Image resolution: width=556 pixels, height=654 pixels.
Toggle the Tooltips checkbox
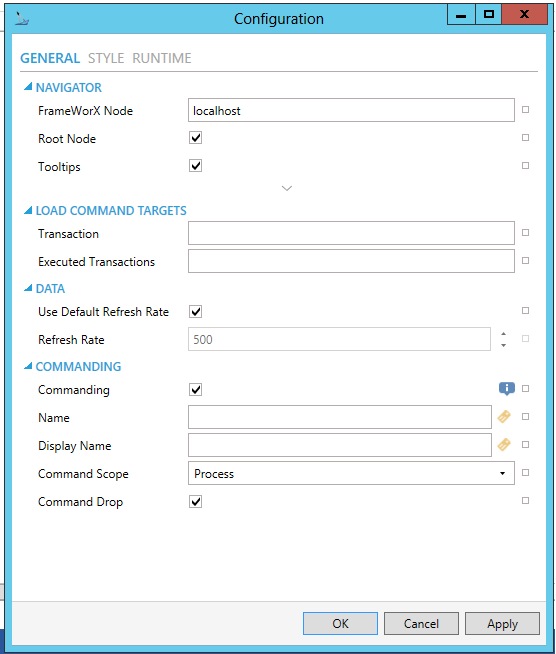pos(195,166)
